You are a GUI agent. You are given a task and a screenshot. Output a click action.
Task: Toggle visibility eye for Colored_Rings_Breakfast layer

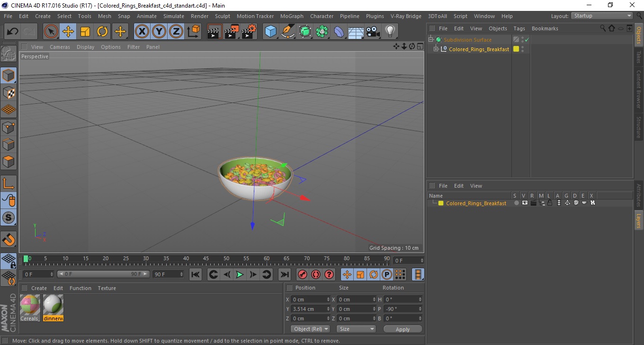point(525,203)
